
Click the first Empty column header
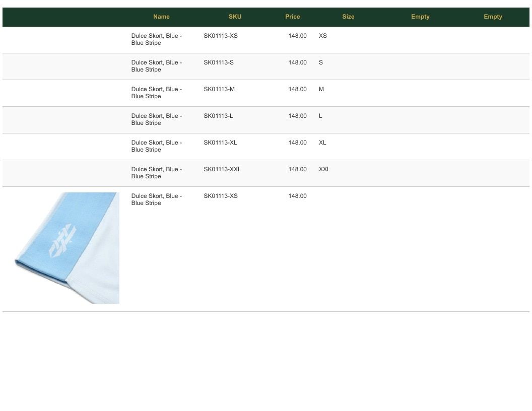coord(420,17)
